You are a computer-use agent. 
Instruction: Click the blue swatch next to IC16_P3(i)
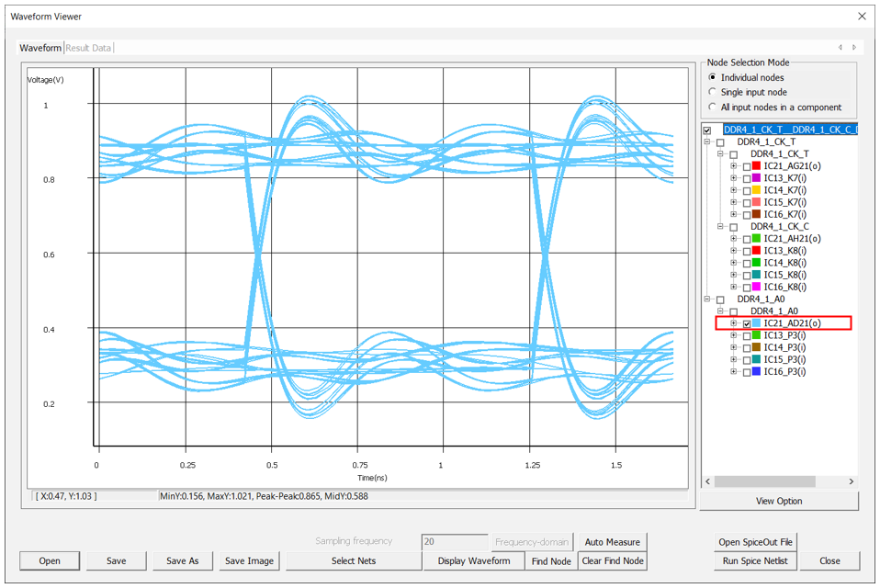click(756, 371)
